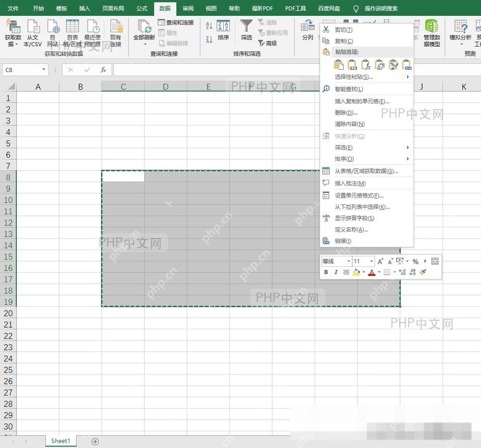This screenshot has height=448, width=481.
Task: Click 查询和连接 button in ribbon
Action: (x=176, y=23)
